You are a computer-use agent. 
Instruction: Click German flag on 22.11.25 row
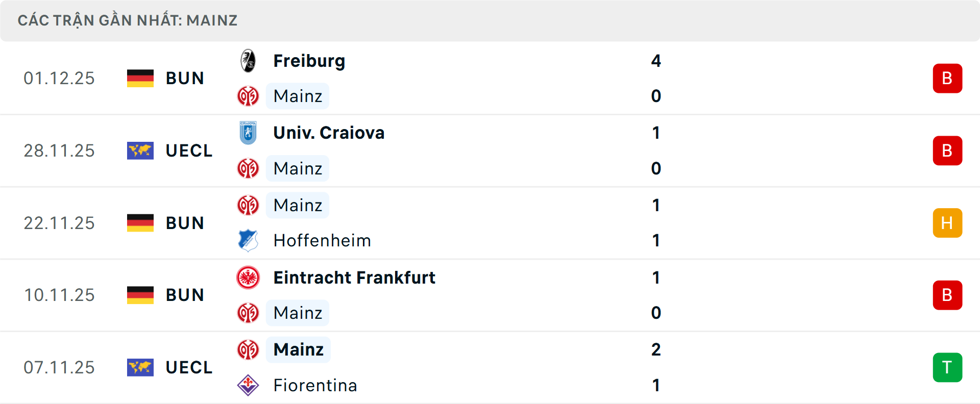pyautogui.click(x=140, y=223)
